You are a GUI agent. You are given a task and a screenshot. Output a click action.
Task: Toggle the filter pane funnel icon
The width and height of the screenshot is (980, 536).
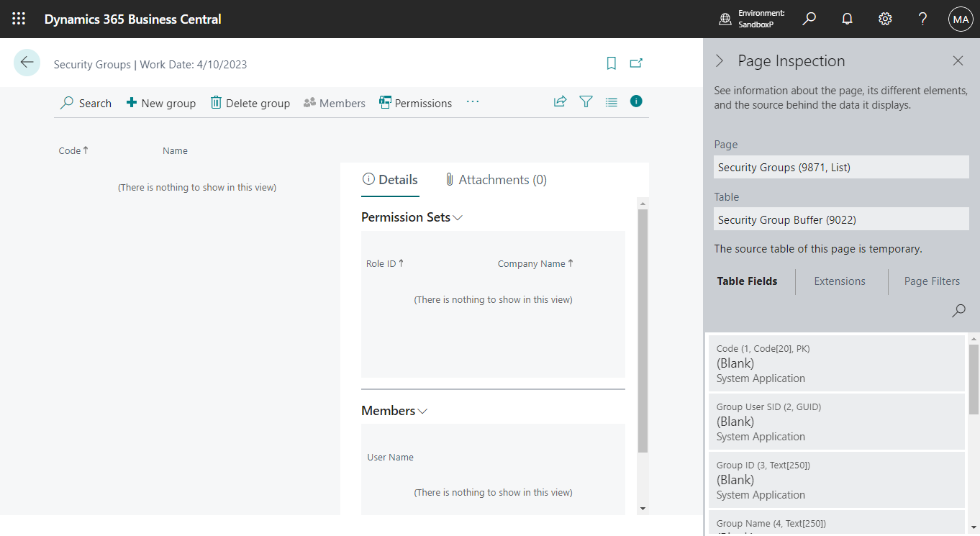(586, 102)
